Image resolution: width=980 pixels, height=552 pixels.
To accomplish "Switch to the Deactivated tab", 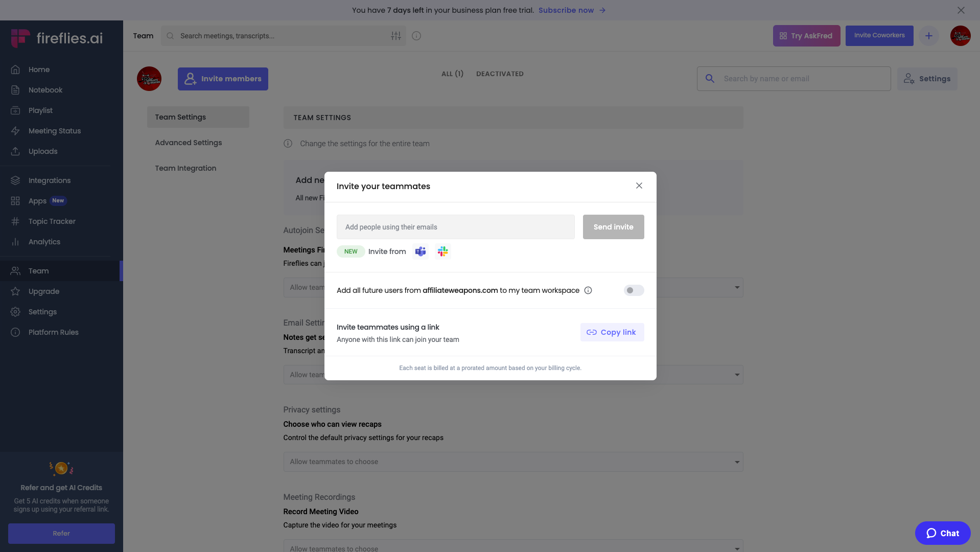I will [x=499, y=74].
